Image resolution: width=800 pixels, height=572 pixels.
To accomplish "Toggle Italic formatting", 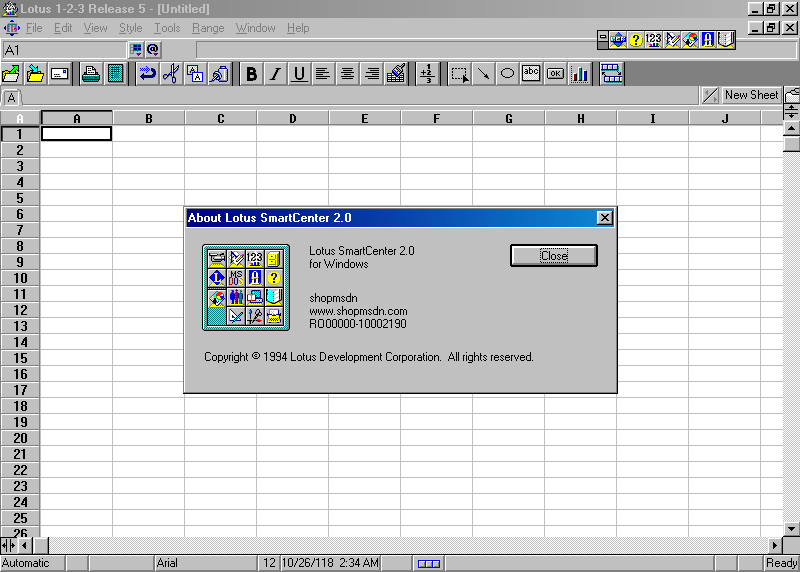I will point(275,73).
